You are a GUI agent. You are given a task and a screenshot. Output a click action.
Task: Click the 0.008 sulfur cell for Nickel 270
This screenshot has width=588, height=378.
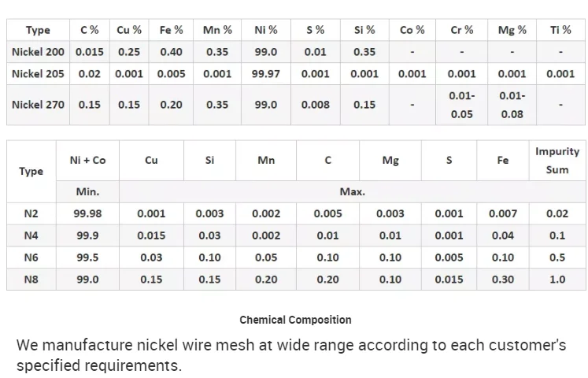tap(315, 104)
